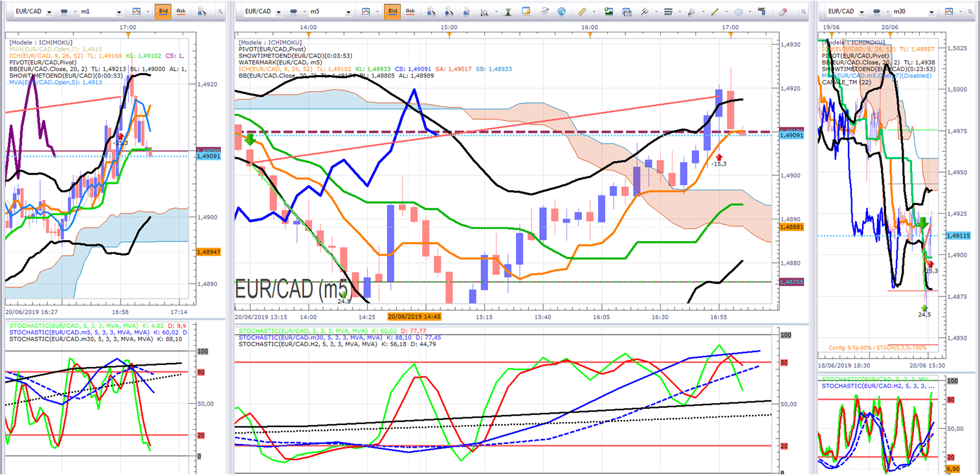Viewport: 980px width, 475px height.
Task: Click the blue 1,49115 price label in m30 chart
Action: 959,236
